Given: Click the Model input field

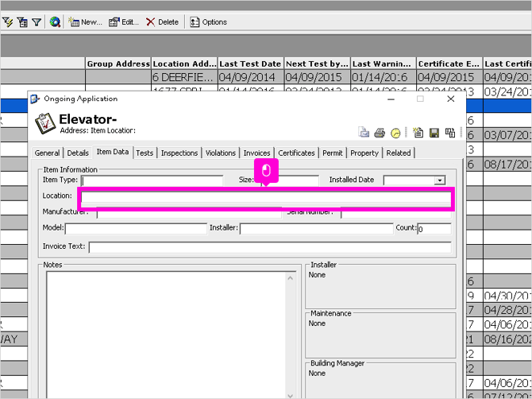Looking at the screenshot, I should coord(136,229).
